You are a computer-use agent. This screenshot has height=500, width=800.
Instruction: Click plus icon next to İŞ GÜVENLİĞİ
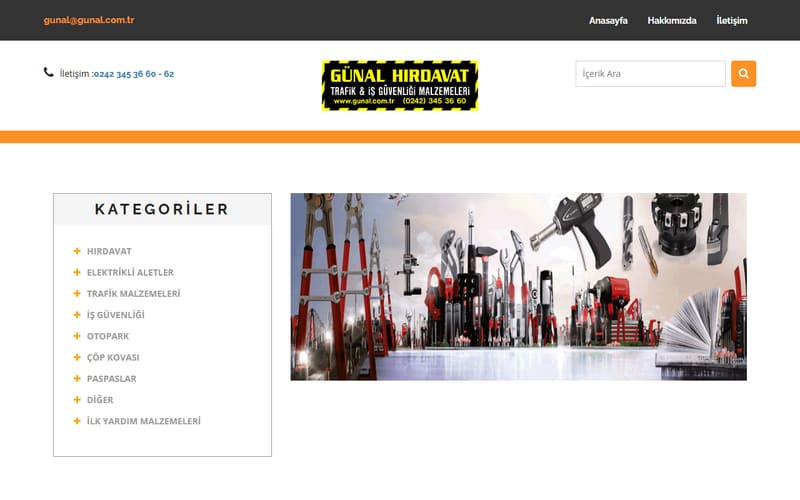tap(77, 315)
